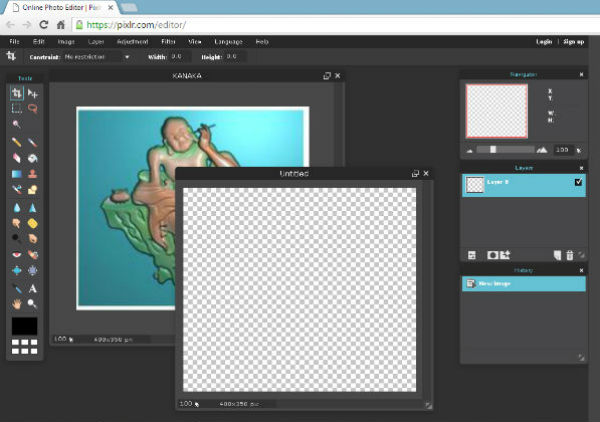600x422 pixels.
Task: Select the Brush tool
Action: [33, 142]
